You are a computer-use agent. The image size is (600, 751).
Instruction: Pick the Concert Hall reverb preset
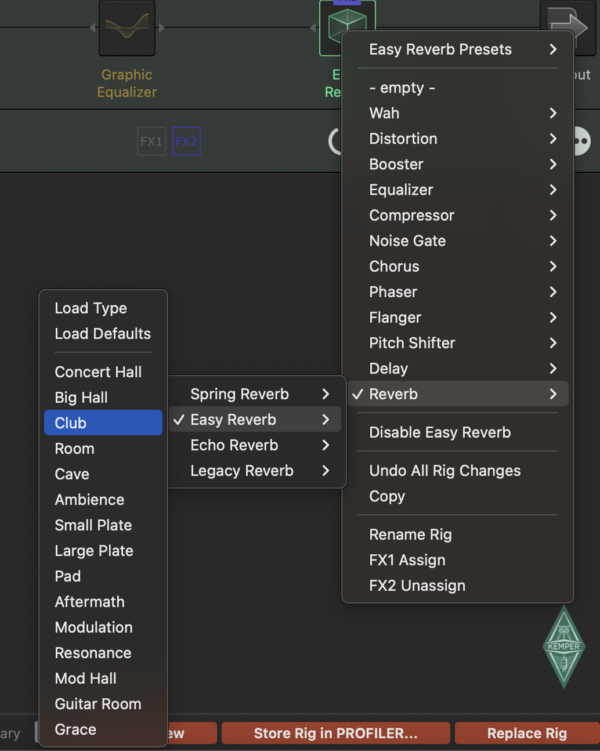(103, 372)
